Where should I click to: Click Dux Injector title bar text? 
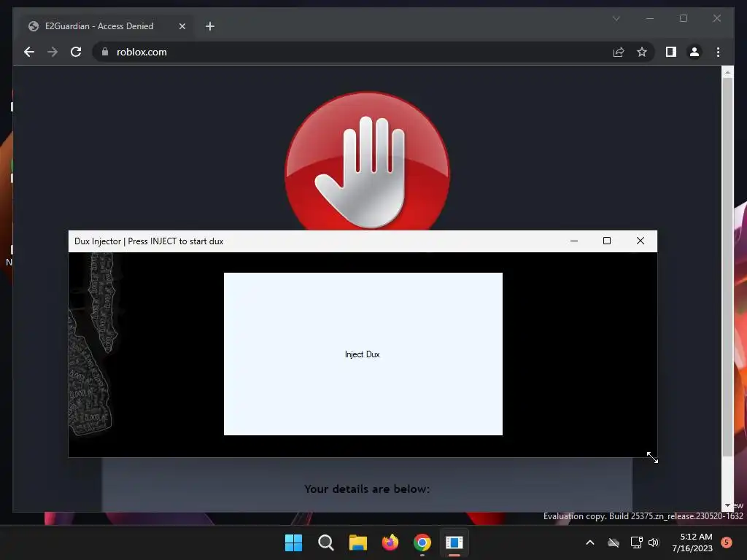[149, 241]
